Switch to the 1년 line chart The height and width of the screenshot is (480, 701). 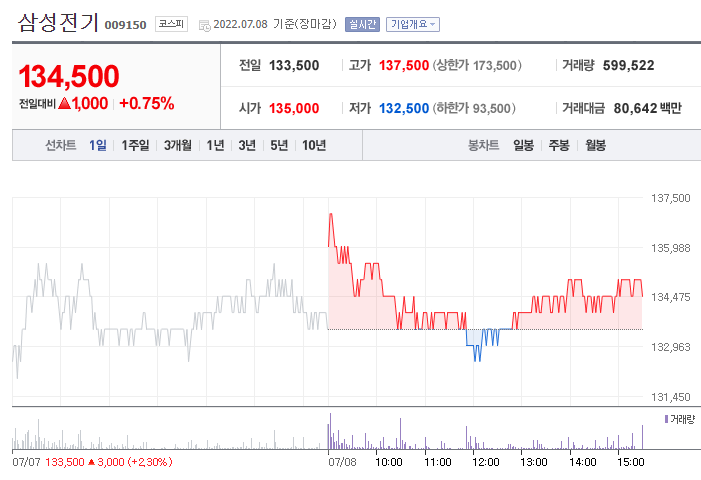[215, 145]
